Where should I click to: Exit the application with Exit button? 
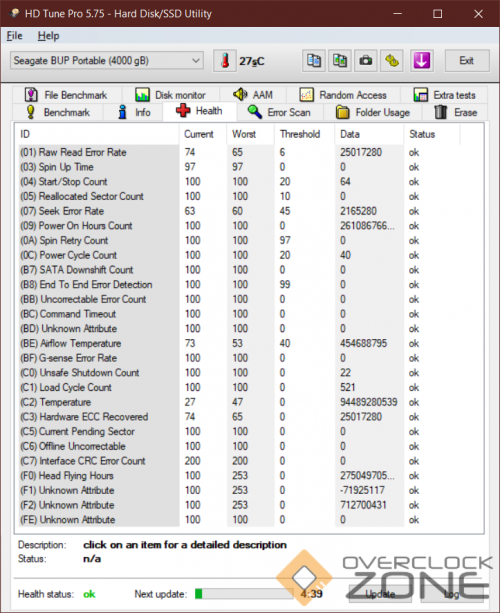[x=467, y=61]
